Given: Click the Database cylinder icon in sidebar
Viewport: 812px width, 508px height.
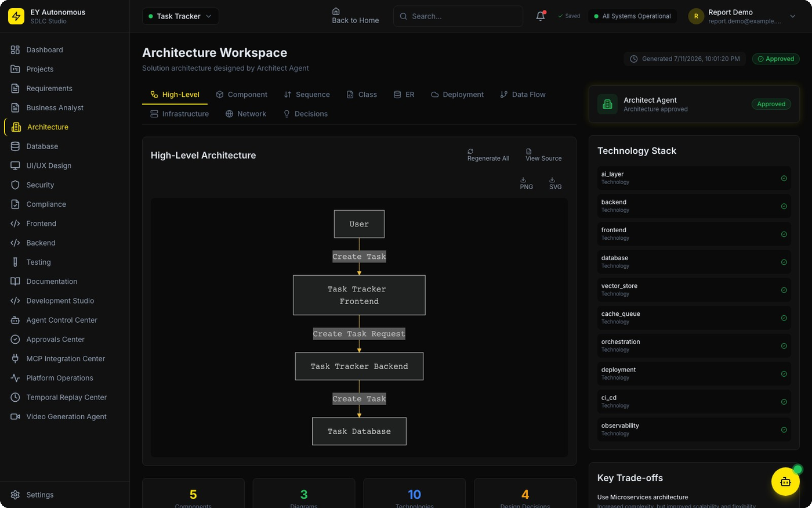Looking at the screenshot, I should click(x=15, y=146).
